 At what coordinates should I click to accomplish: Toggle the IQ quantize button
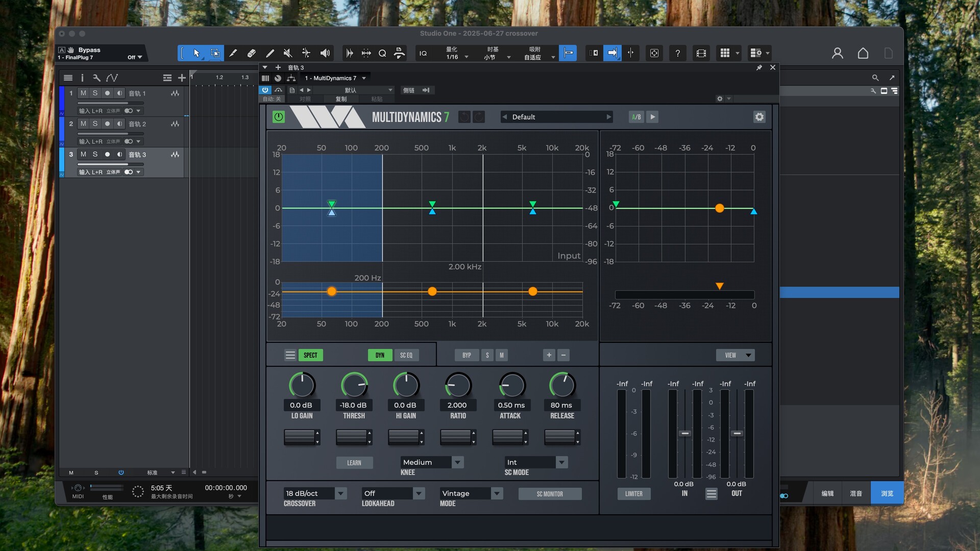(x=423, y=53)
